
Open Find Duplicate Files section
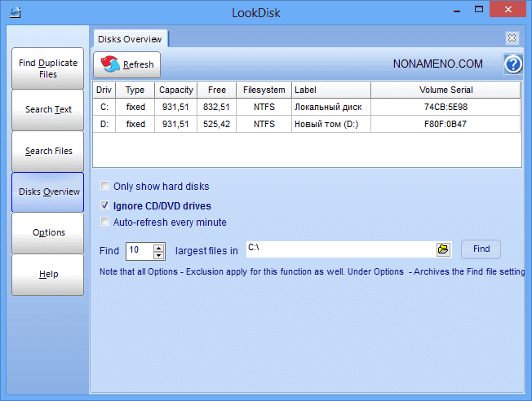point(48,68)
